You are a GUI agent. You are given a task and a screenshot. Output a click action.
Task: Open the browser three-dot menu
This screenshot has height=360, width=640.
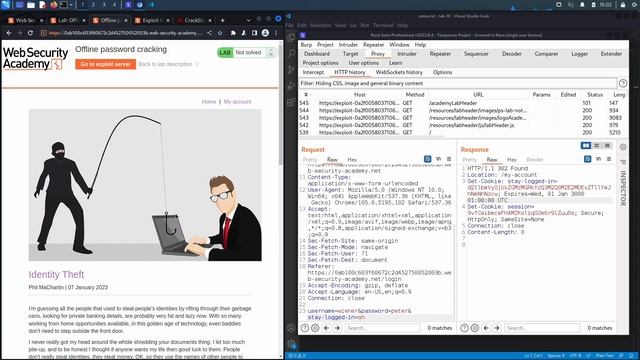pos(276,33)
